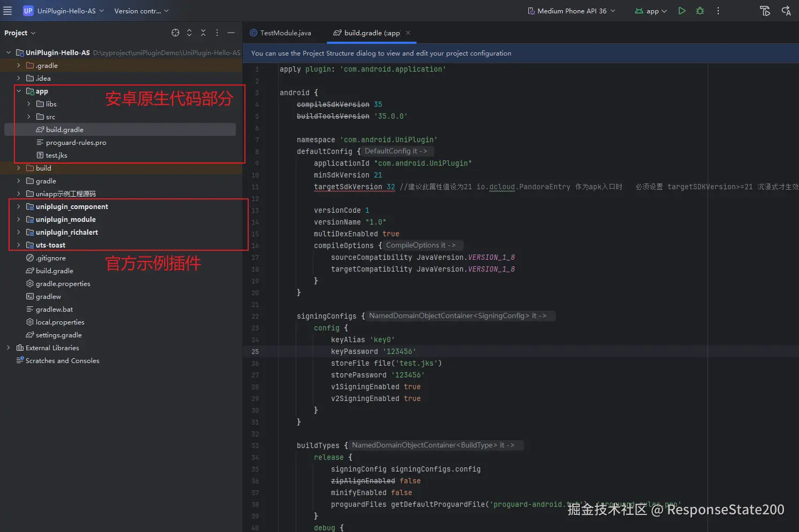
Task: Open the device selector Medium Phone API 36
Action: click(571, 11)
